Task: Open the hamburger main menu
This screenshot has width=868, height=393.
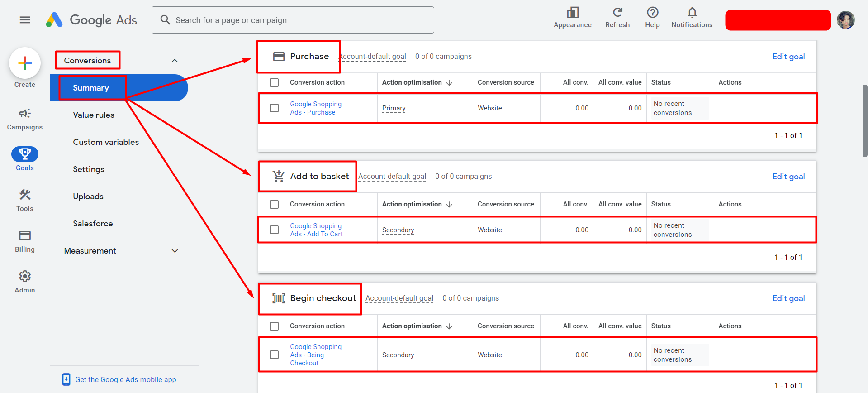Action: pos(25,20)
